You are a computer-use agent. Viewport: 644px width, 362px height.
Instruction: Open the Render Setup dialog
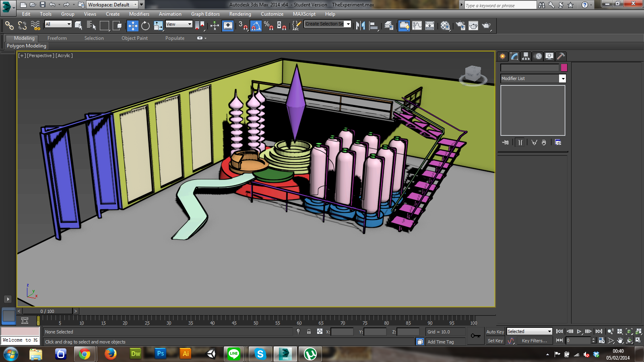(460, 26)
